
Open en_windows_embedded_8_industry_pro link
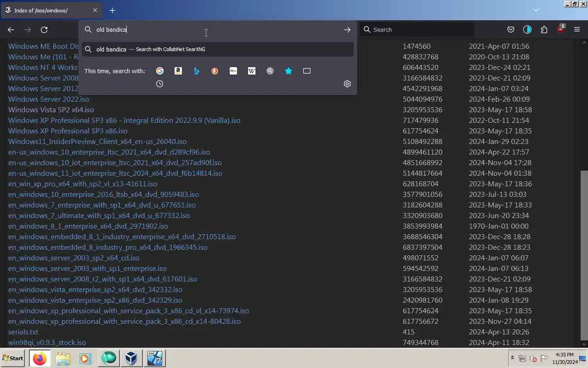pyautogui.click(x=107, y=247)
